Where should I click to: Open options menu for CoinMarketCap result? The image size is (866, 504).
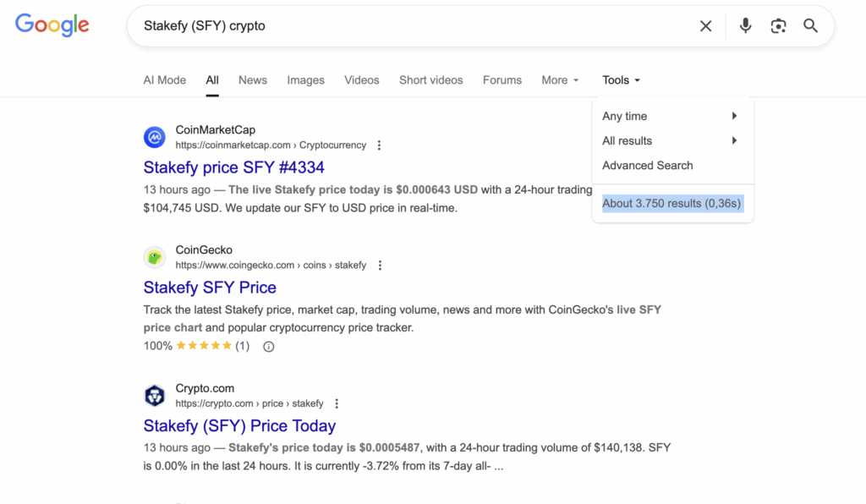click(379, 145)
